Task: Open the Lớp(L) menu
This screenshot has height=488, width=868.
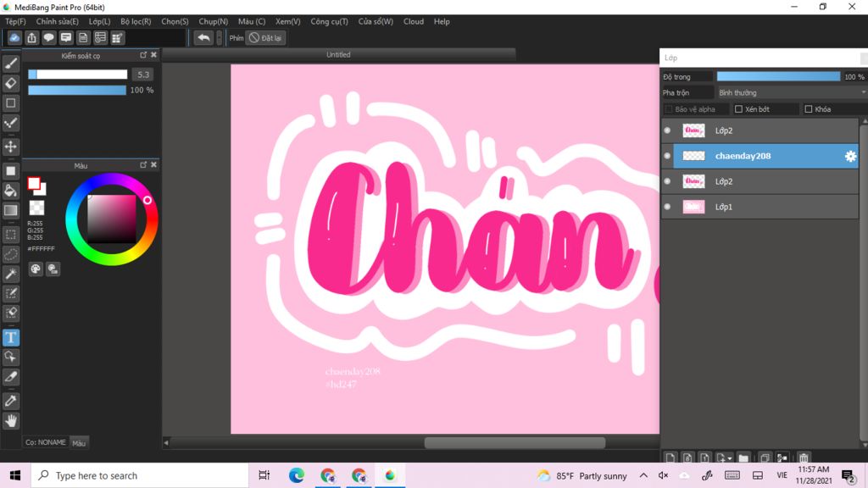Action: pyautogui.click(x=100, y=21)
